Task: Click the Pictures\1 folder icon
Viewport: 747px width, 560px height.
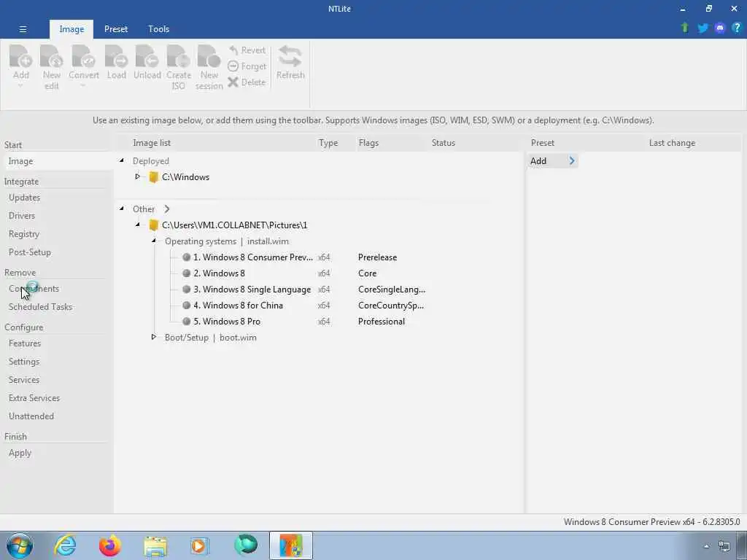Action: point(153,225)
